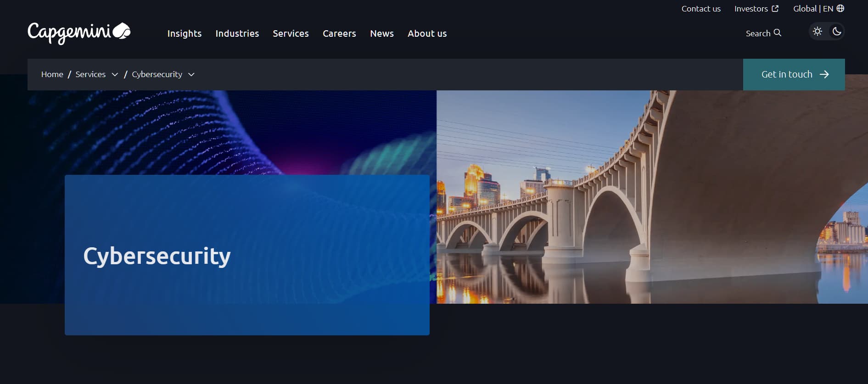868x384 pixels.
Task: Go to Home breadcrumb
Action: [x=52, y=74]
